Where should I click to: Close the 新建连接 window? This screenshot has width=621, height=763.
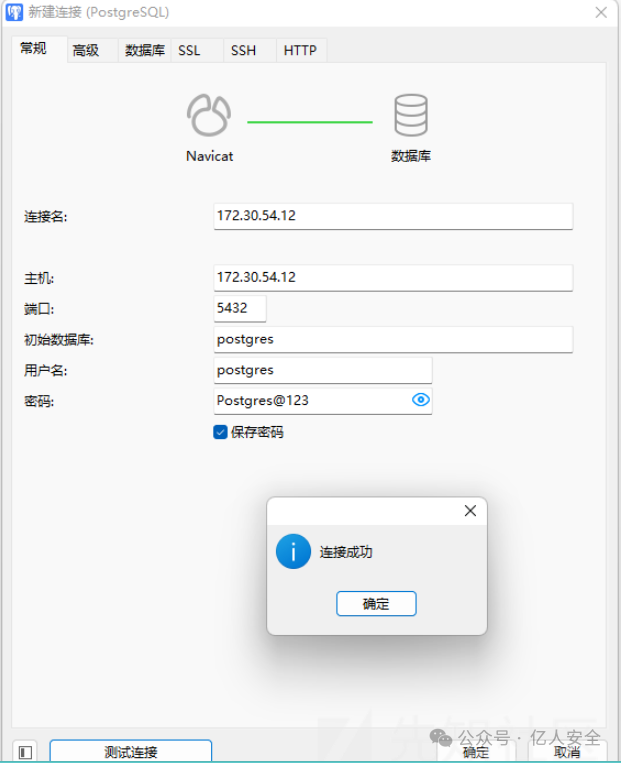click(x=601, y=13)
